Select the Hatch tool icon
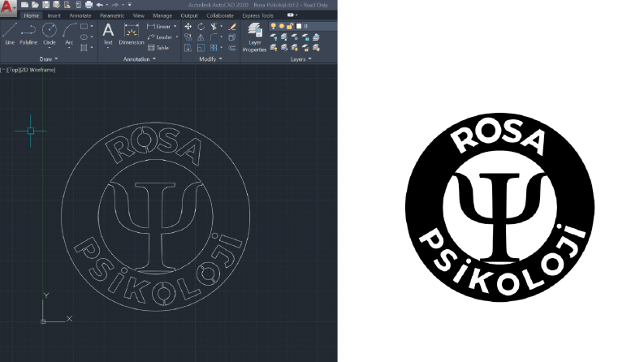644x362 pixels. coord(84,48)
